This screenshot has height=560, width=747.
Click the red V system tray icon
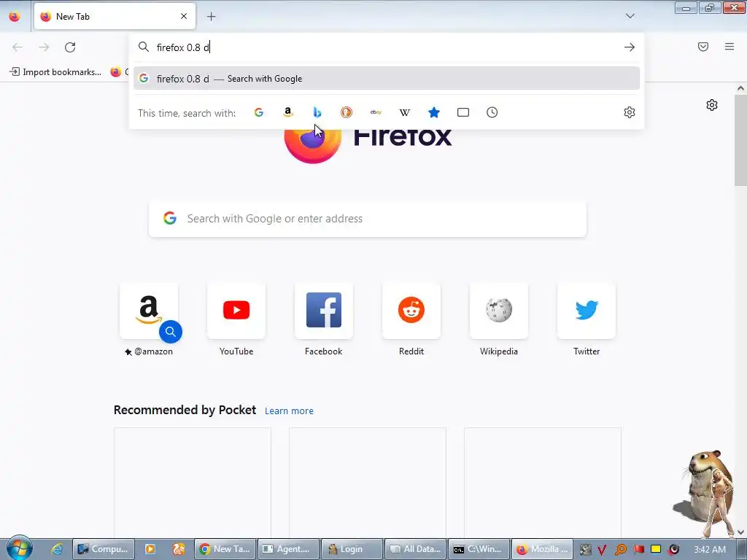602,550
